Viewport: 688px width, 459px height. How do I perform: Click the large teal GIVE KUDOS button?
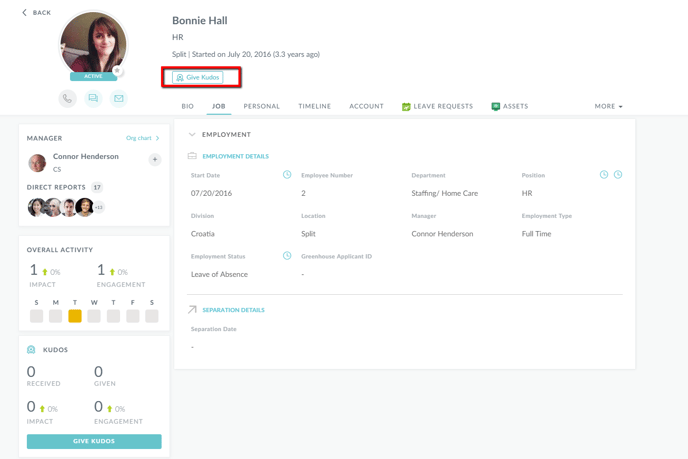[94, 441]
